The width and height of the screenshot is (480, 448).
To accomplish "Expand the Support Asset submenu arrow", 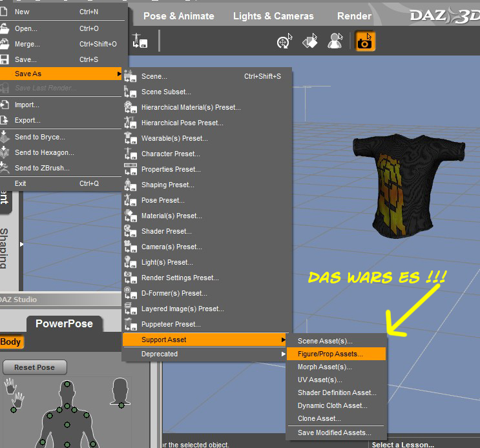I will 284,340.
